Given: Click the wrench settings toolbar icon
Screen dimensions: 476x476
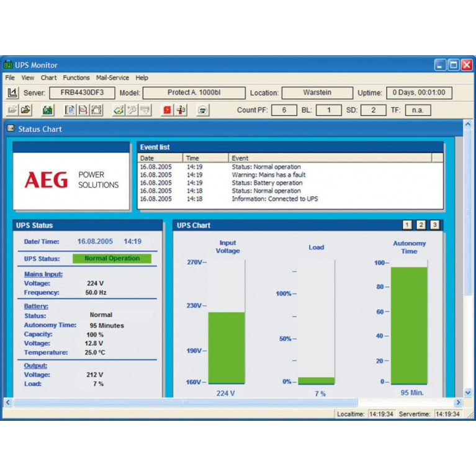Looking at the screenshot, I should tap(132, 110).
